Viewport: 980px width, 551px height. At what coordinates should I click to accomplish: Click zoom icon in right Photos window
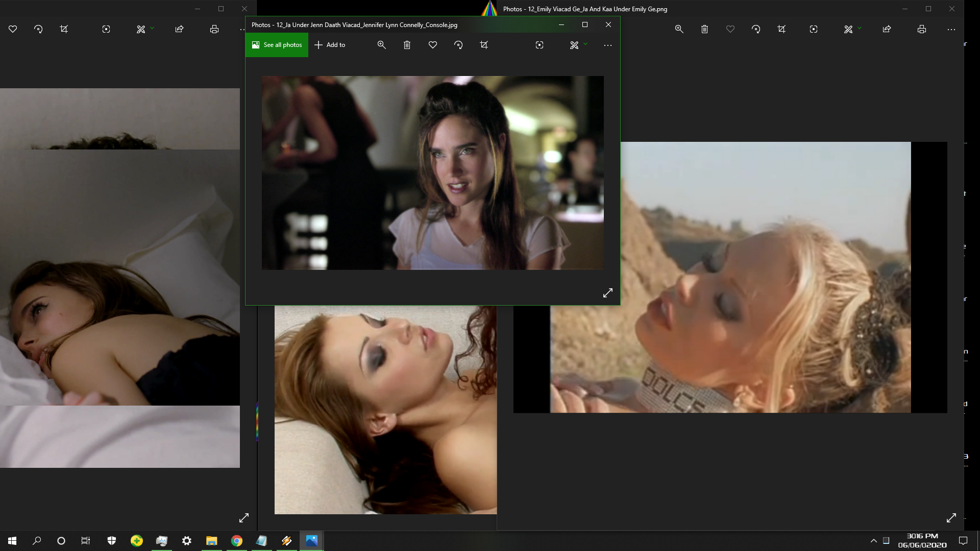click(679, 29)
